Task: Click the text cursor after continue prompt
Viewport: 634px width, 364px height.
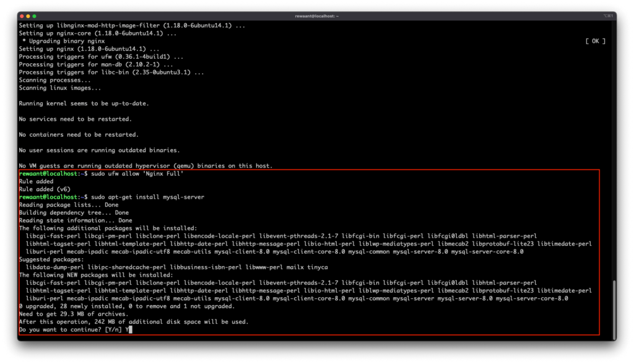Action: [x=130, y=329]
